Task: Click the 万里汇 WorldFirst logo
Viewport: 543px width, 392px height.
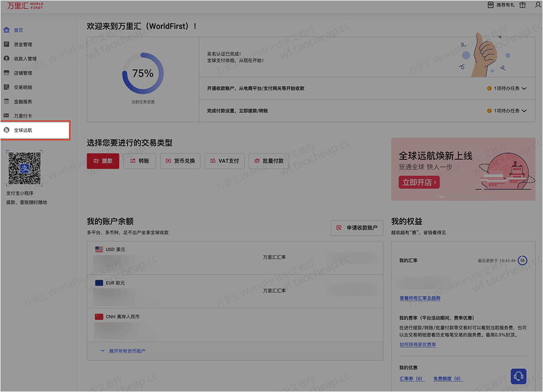Action: (x=25, y=6)
